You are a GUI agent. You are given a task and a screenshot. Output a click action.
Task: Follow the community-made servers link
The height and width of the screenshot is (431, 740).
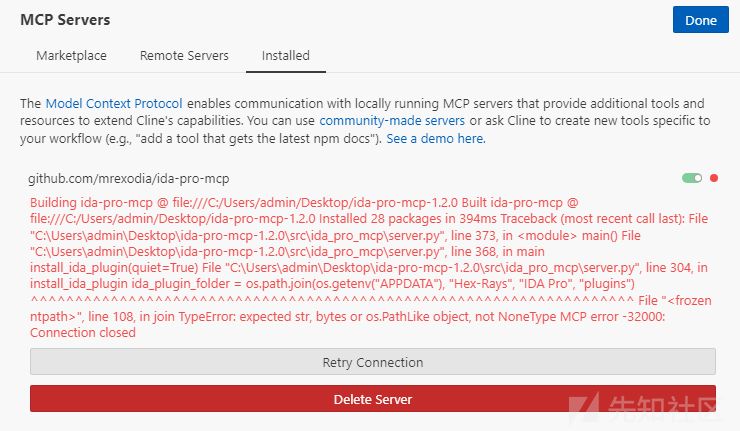(392, 121)
